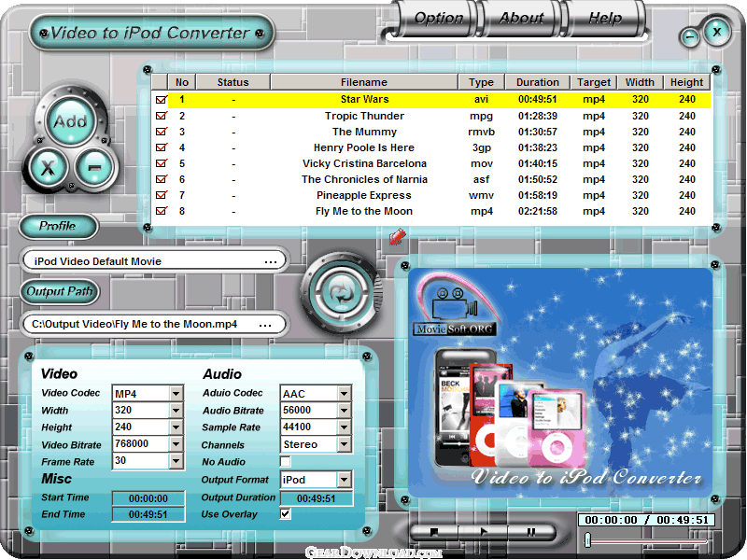Open the Audio Codec dropdown
The image size is (747, 560).
click(x=344, y=393)
